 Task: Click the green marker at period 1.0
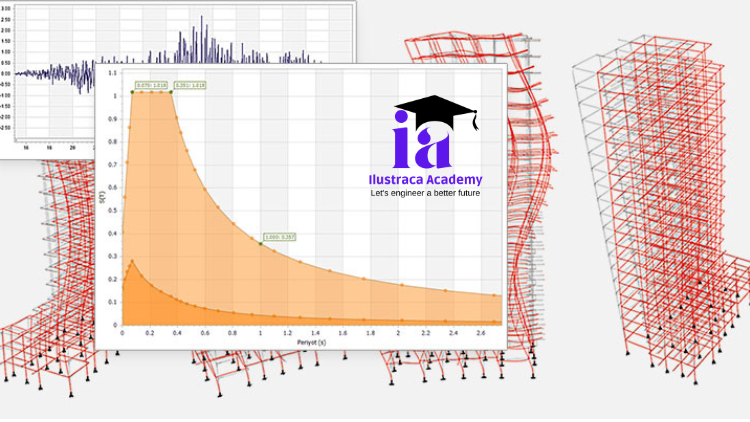pyautogui.click(x=261, y=244)
